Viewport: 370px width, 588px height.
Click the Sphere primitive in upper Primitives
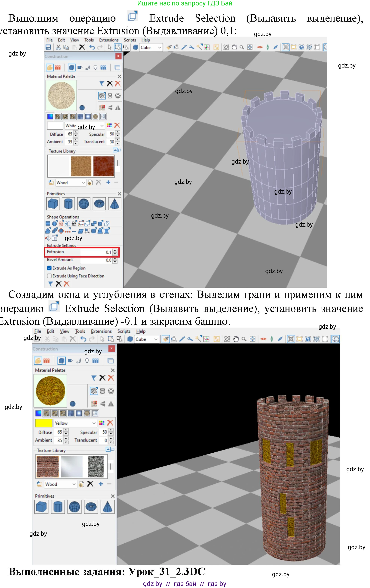coord(84,204)
